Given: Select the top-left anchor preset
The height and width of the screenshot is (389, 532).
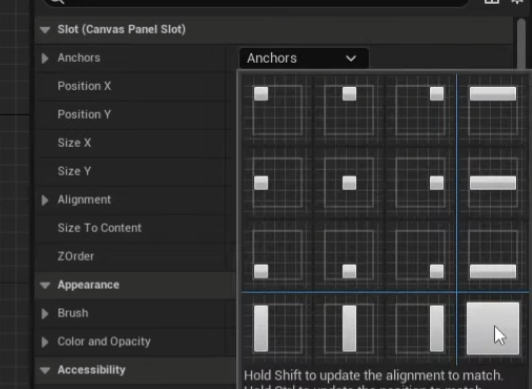Looking at the screenshot, I should click(x=278, y=110).
